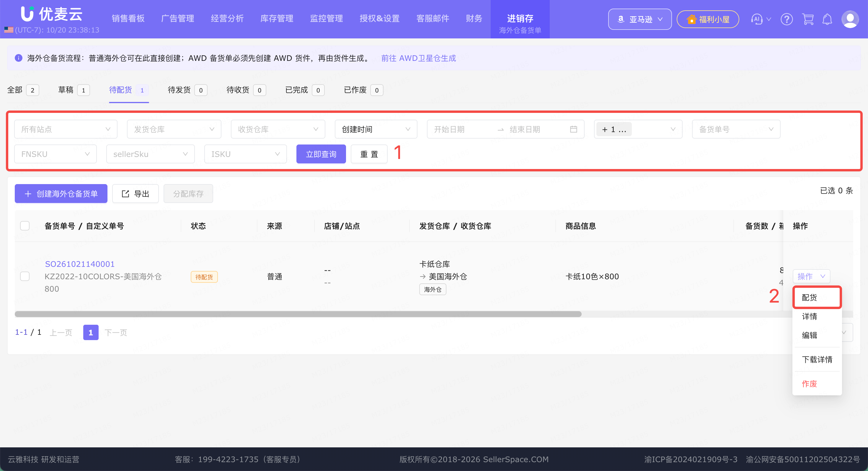Open the 亚马逊 platform selector
The height and width of the screenshot is (471, 868).
(x=640, y=19)
